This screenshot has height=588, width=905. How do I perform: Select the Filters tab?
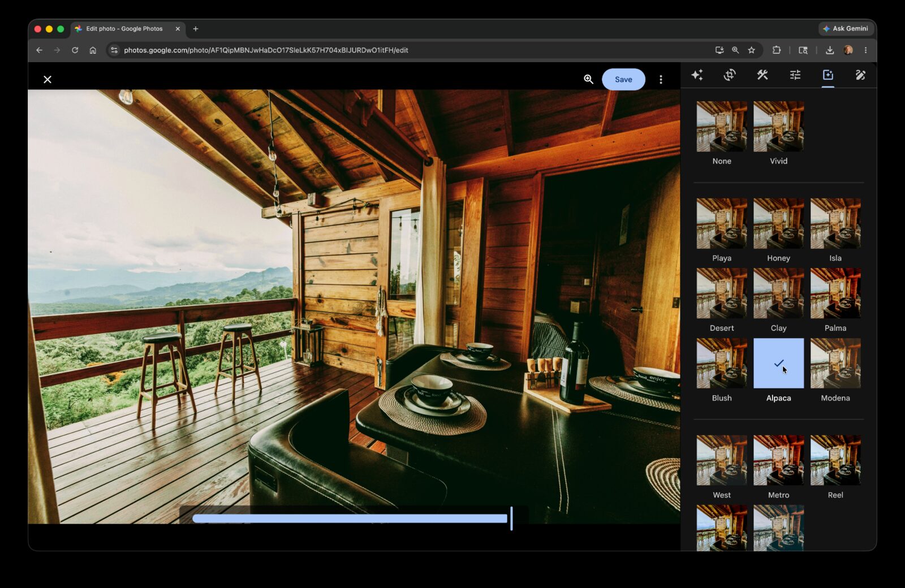coord(828,75)
